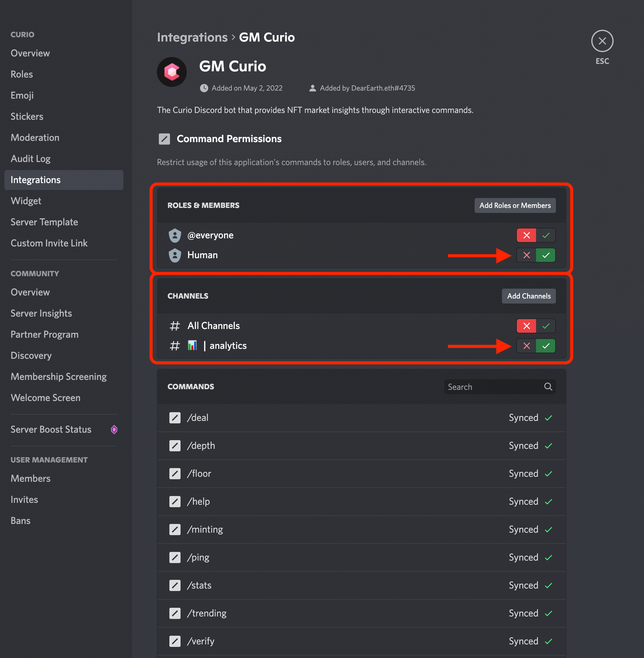The image size is (644, 658).
Task: Click the synced checkmark for /verify
Action: (x=548, y=642)
